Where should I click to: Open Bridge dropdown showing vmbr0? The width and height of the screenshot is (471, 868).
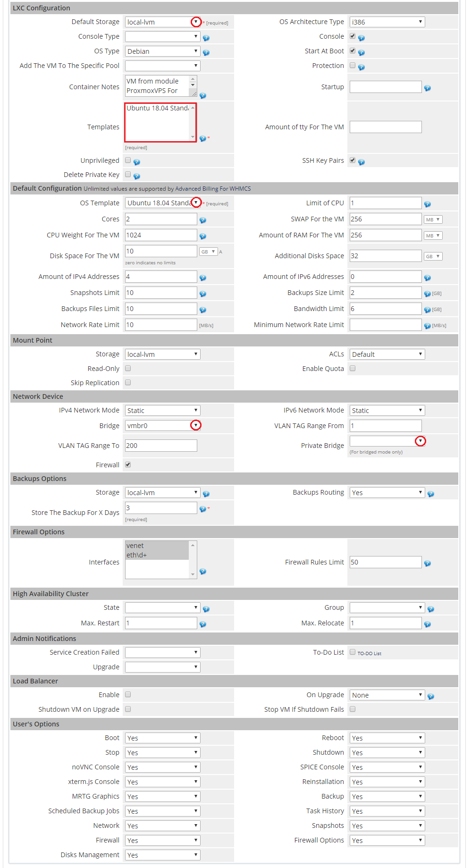(x=163, y=425)
